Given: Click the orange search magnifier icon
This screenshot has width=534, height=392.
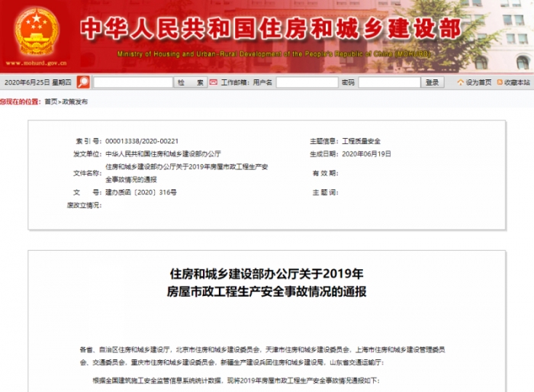Looking at the screenshot, I should click(x=83, y=82).
